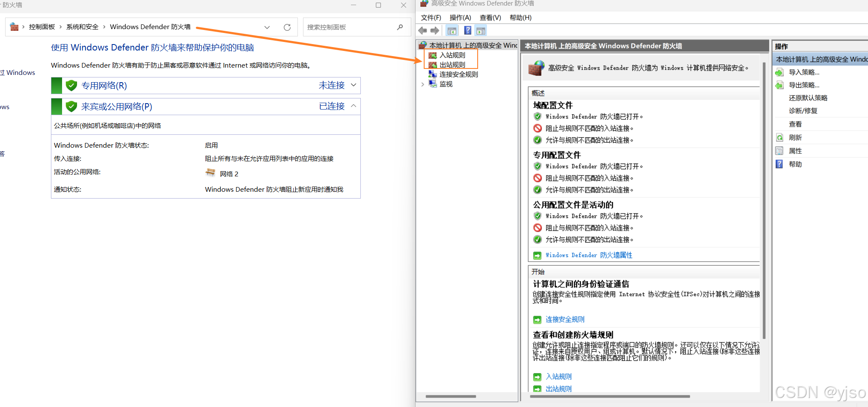Open the 查看 action submenu

pyautogui.click(x=795, y=124)
